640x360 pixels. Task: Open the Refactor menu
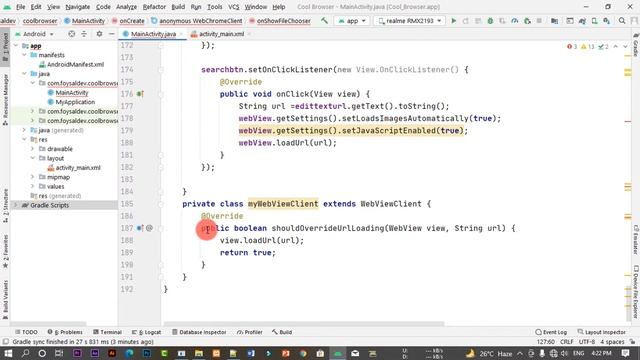154,7
